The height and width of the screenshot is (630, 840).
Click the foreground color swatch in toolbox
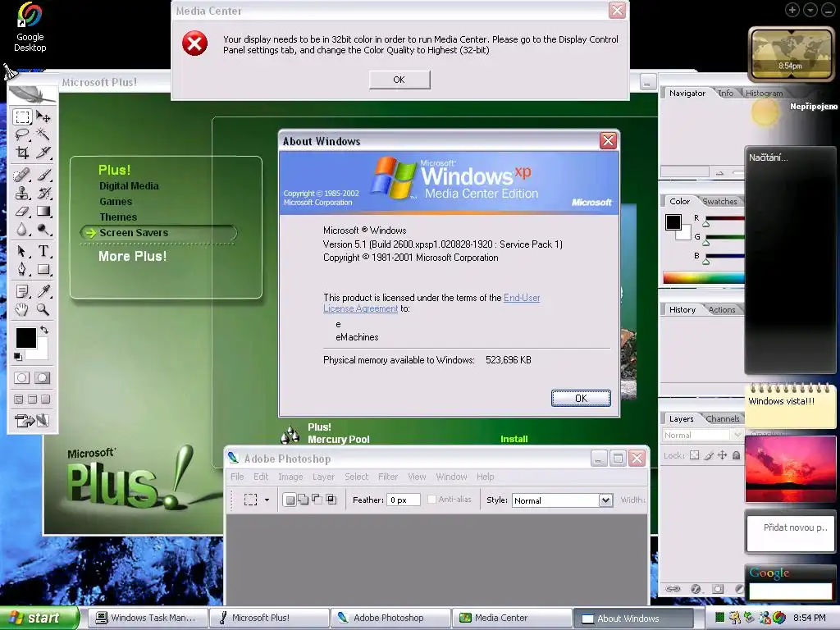[x=25, y=338]
